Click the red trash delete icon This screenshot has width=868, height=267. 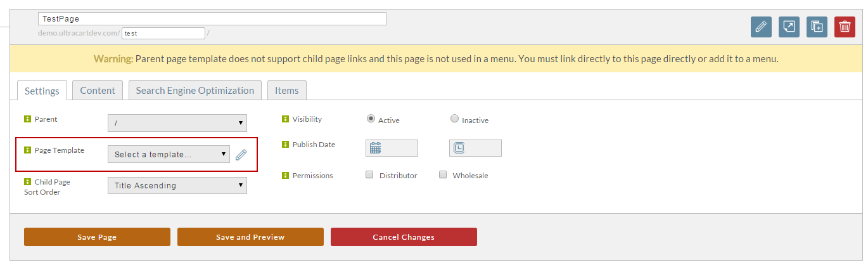pyautogui.click(x=845, y=27)
